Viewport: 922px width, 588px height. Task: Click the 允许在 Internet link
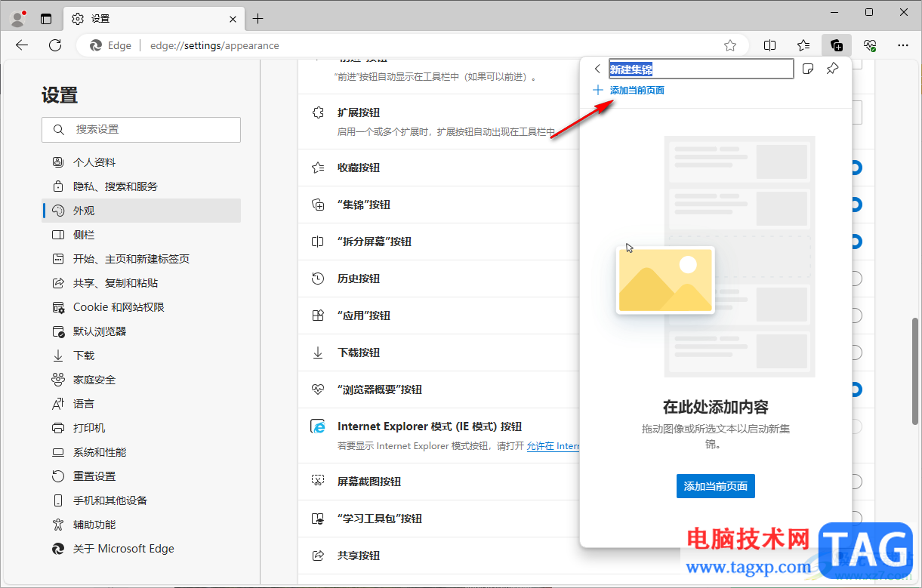[x=553, y=446]
